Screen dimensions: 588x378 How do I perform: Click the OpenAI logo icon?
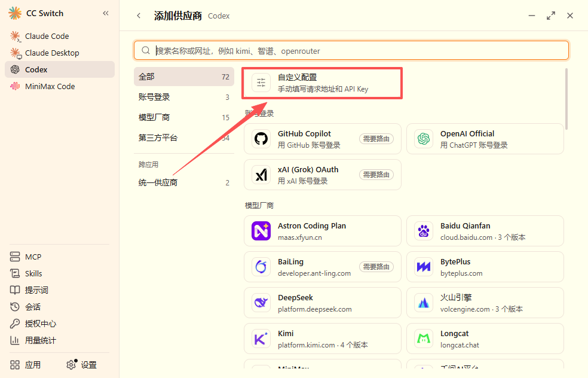424,139
